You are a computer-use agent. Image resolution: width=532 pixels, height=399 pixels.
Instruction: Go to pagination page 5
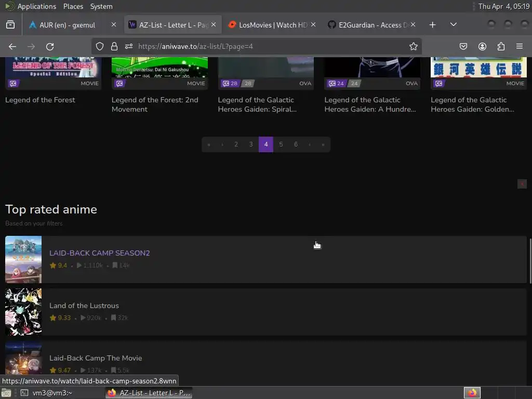coord(281,144)
